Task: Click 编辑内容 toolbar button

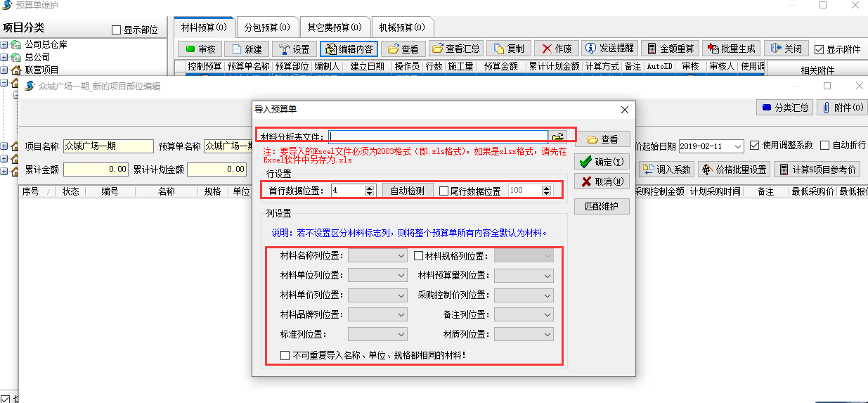Action: coord(349,49)
